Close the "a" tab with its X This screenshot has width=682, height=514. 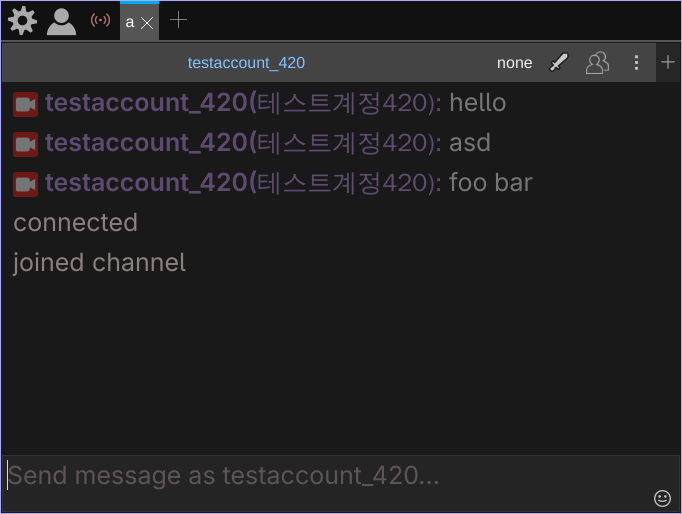click(x=147, y=22)
